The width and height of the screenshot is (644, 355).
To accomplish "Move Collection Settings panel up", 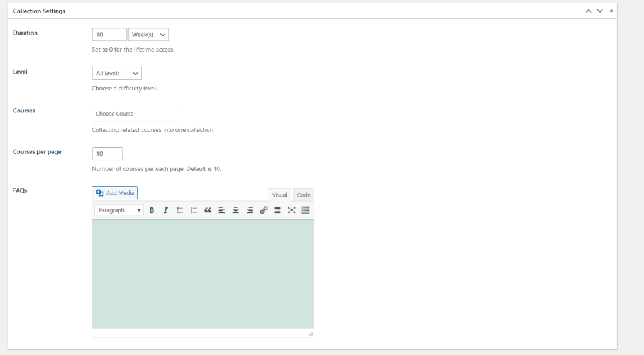I will point(589,11).
